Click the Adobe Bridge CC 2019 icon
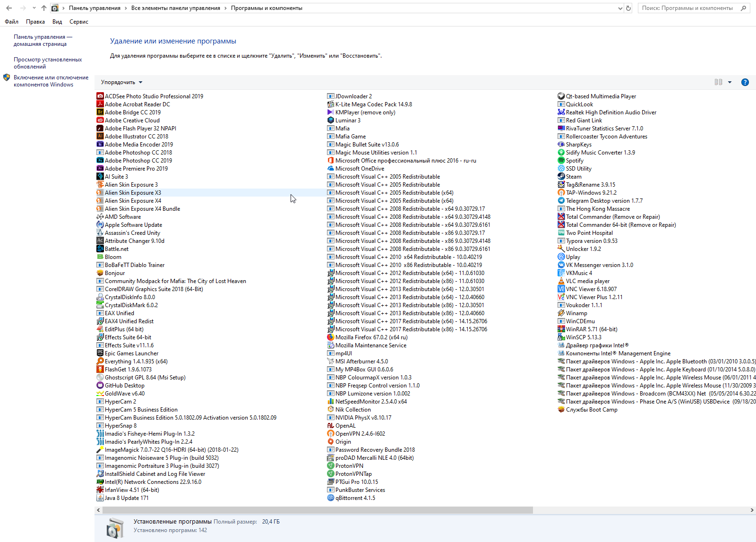Image resolution: width=756 pixels, height=542 pixels. [x=100, y=112]
